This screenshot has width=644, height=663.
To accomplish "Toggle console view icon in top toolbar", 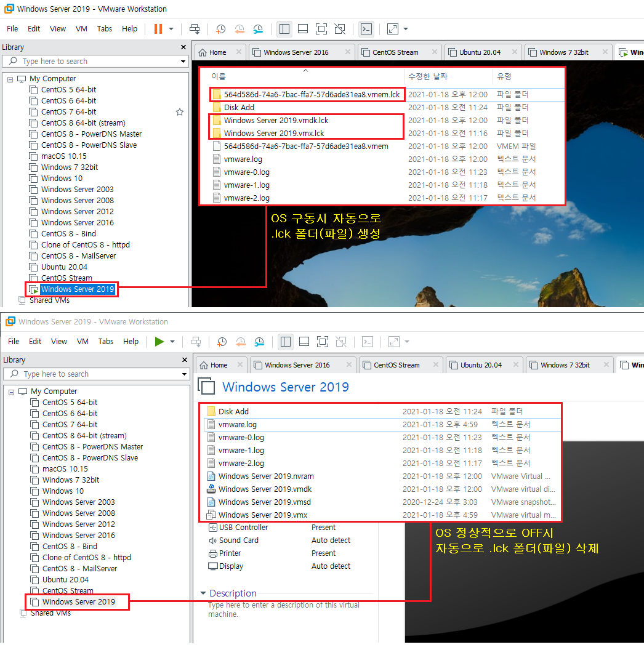I will [366, 29].
